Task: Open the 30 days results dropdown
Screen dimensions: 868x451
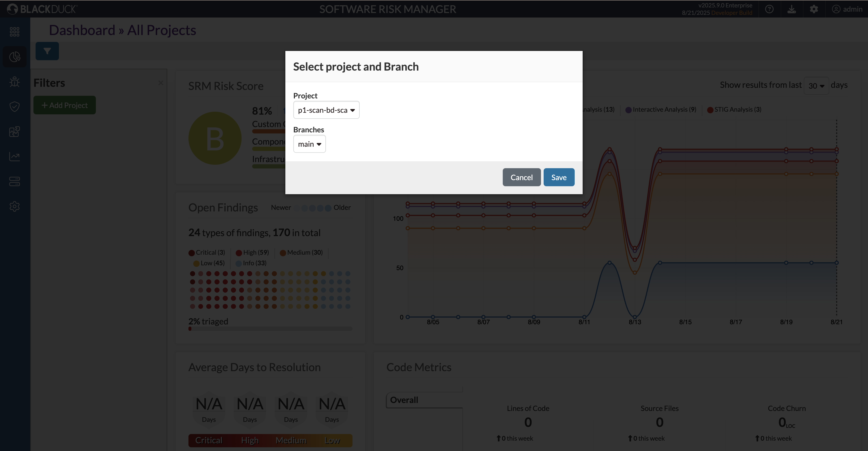Action: pos(816,85)
